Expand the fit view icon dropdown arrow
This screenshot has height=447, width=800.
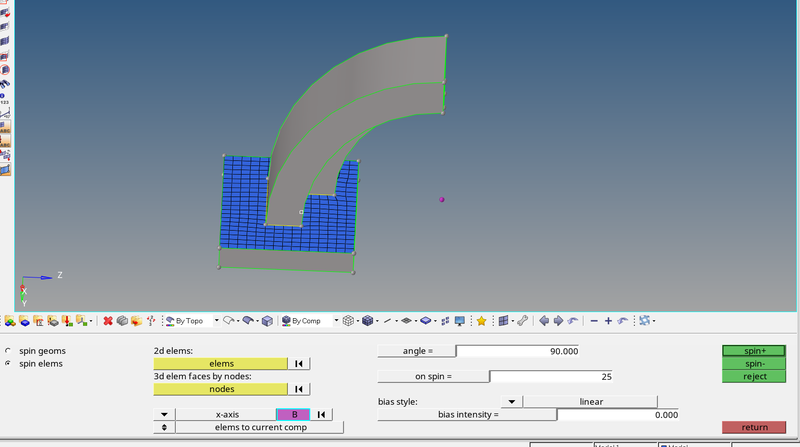(654, 321)
